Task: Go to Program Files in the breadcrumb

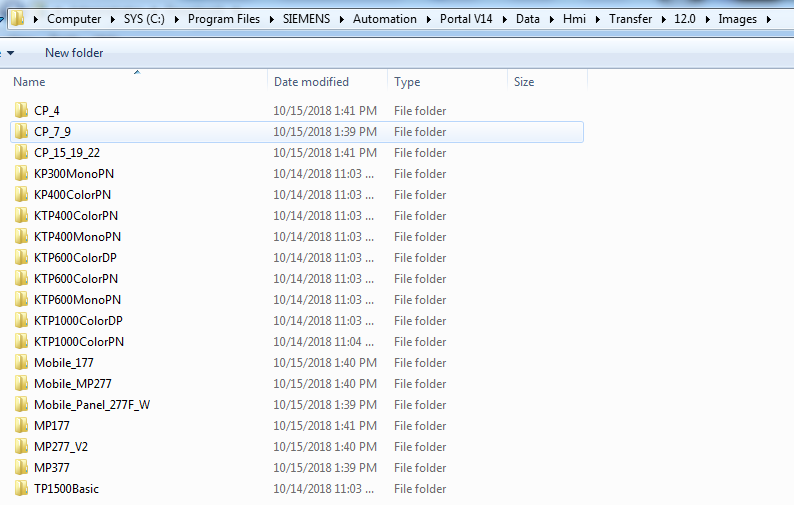Action: point(224,19)
